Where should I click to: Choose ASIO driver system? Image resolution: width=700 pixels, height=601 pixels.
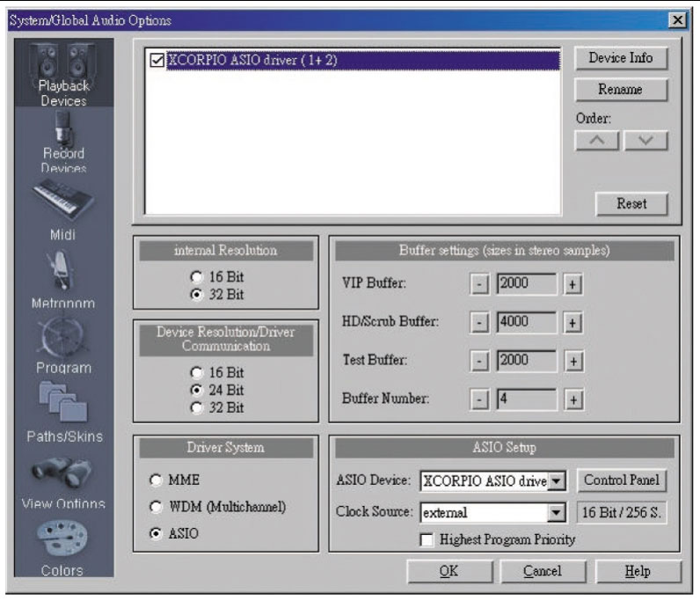pyautogui.click(x=156, y=533)
